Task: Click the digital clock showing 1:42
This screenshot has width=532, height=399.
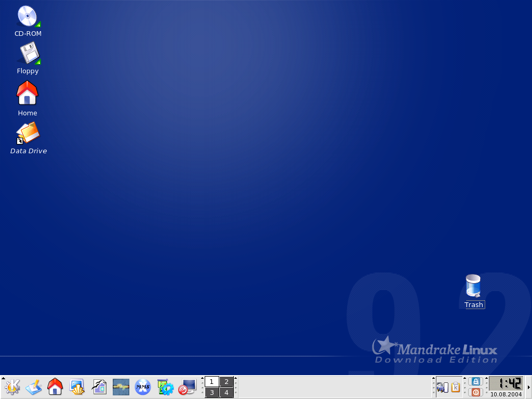Action: 506,383
